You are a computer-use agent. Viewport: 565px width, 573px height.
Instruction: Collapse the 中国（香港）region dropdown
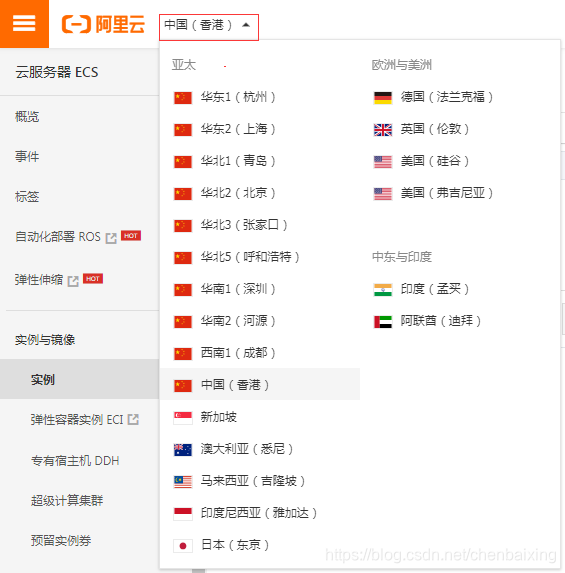pyautogui.click(x=209, y=27)
